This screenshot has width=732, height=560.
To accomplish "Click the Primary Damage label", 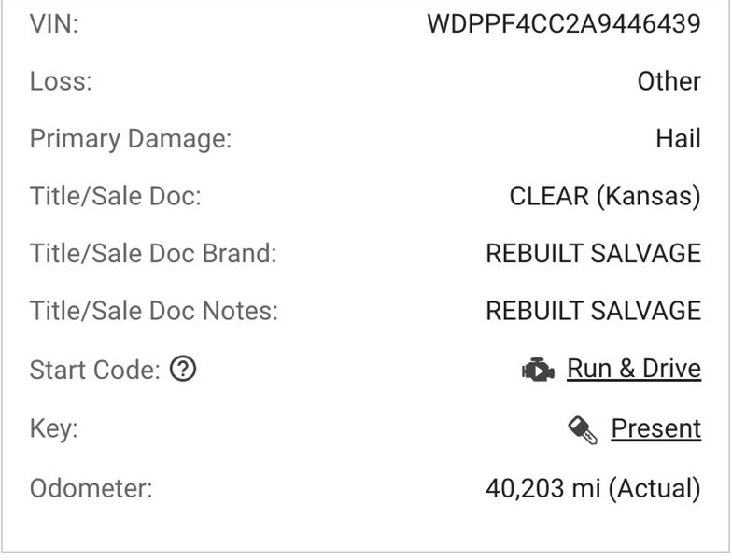I will tap(131, 139).
